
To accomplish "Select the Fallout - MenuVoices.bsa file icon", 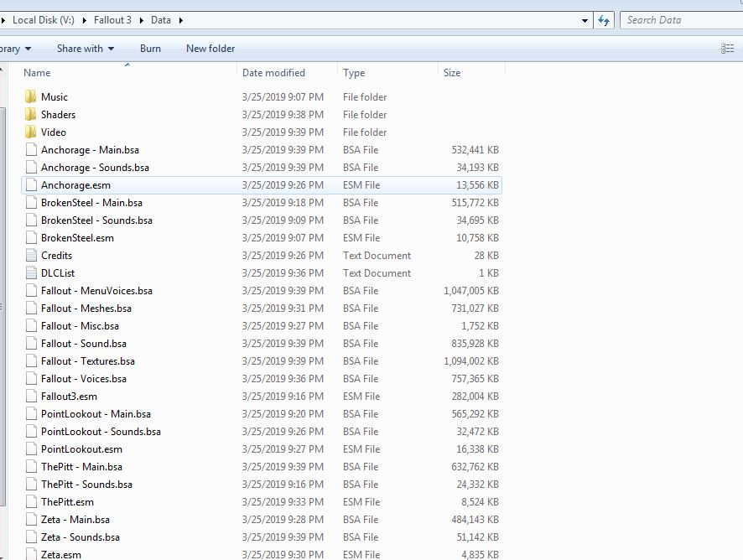I will (31, 290).
